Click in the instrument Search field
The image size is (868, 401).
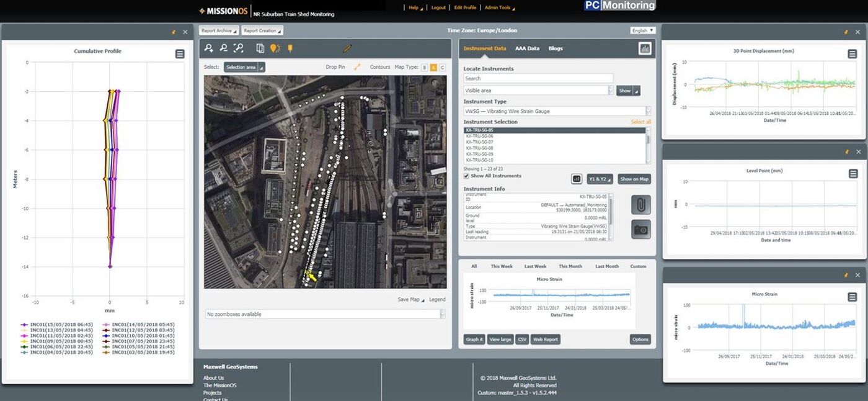(x=538, y=78)
